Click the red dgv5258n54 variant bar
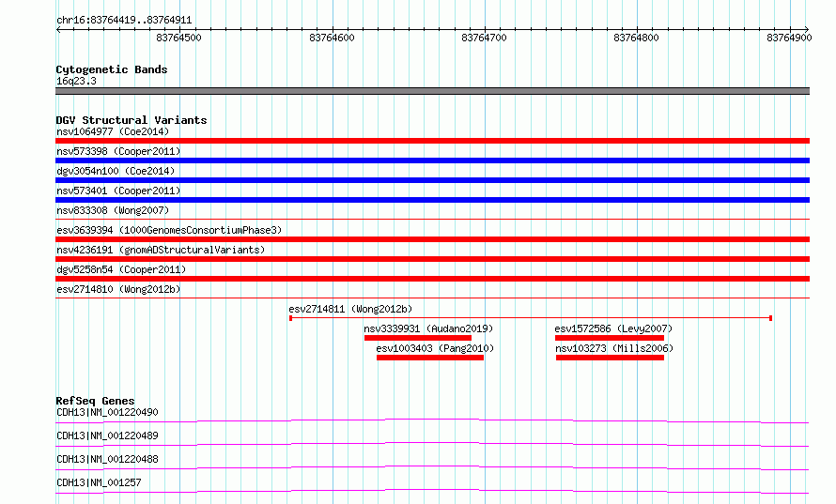 [432, 279]
